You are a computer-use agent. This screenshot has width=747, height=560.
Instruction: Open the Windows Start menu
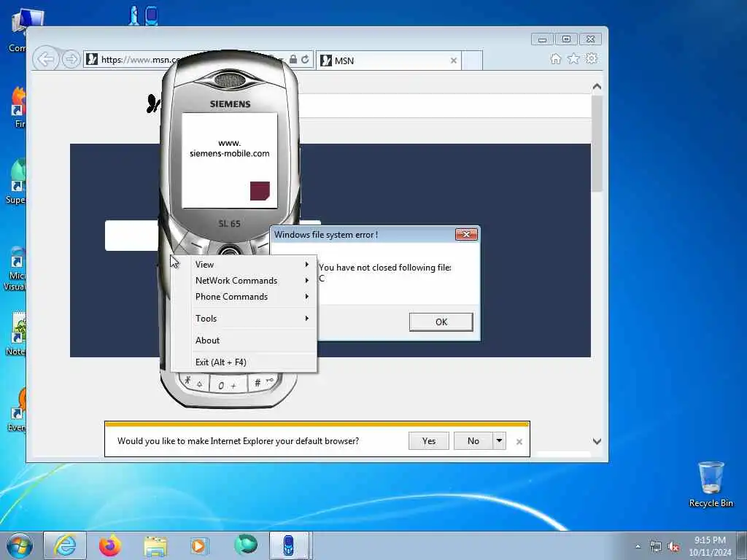(x=20, y=545)
